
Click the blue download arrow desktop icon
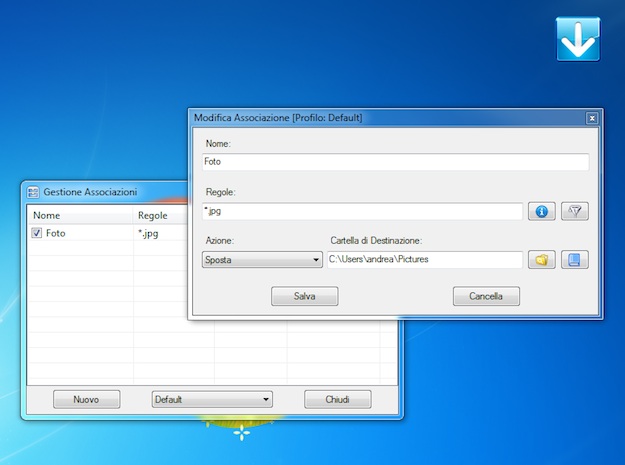click(x=577, y=39)
